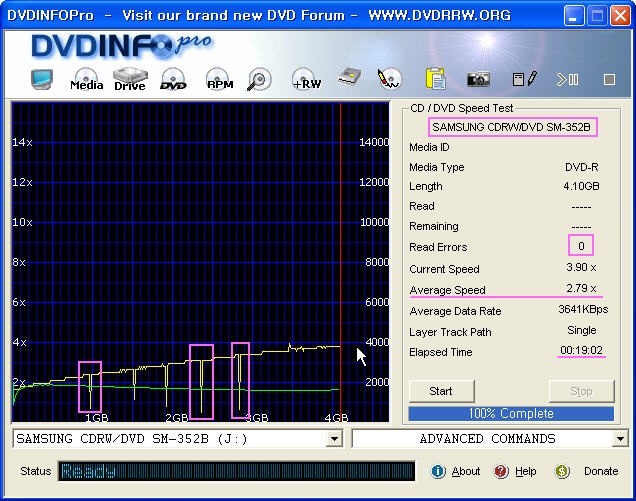Image resolution: width=636 pixels, height=501 pixels.
Task: Click the 100% Complete progress bar
Action: pyautogui.click(x=511, y=414)
